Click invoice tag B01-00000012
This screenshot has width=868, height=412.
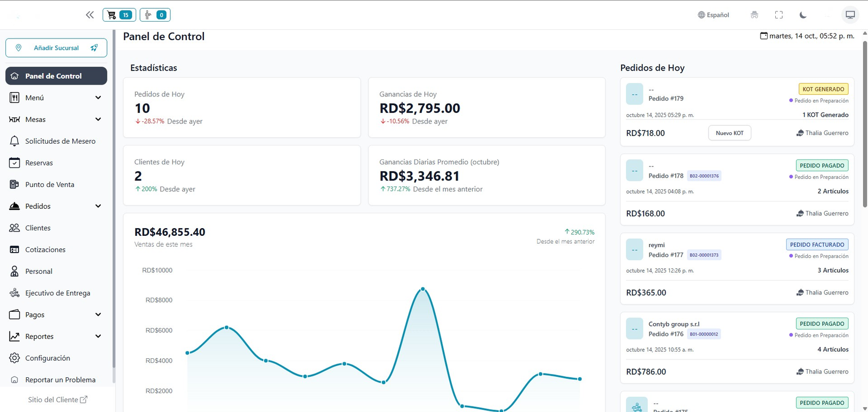coord(704,334)
